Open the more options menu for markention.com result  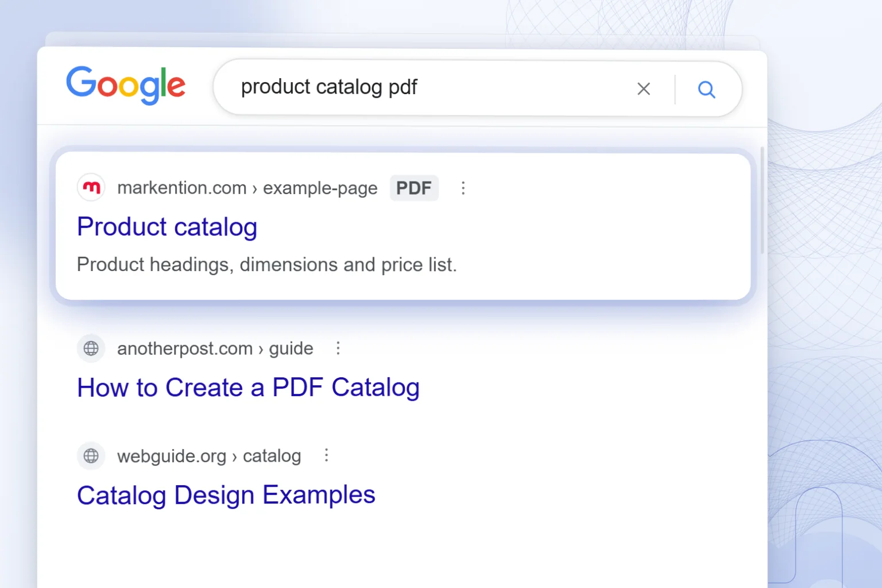463,188
